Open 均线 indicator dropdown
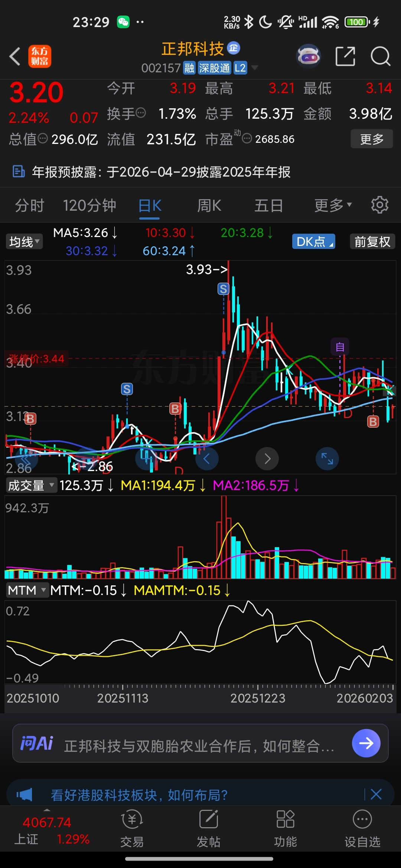 [24, 242]
